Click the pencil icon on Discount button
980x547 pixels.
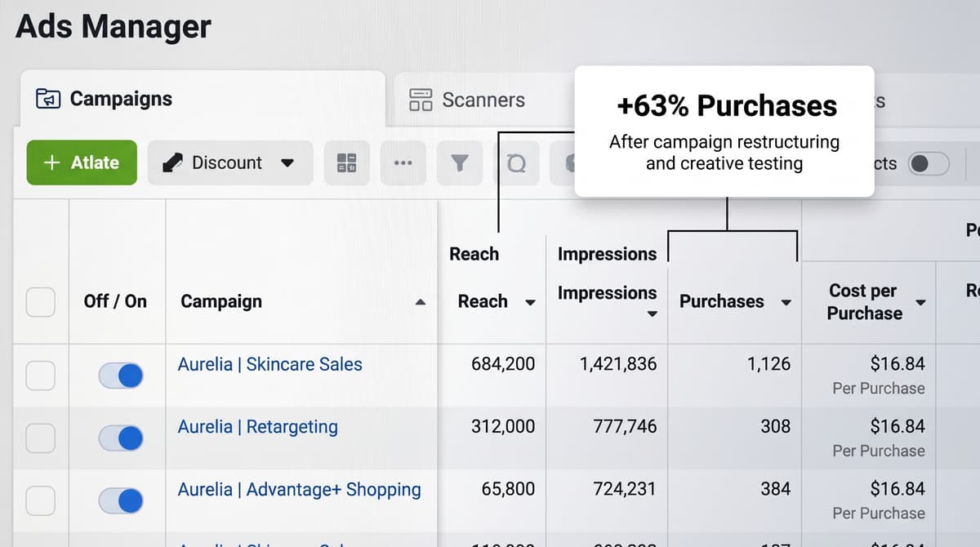tap(172, 162)
